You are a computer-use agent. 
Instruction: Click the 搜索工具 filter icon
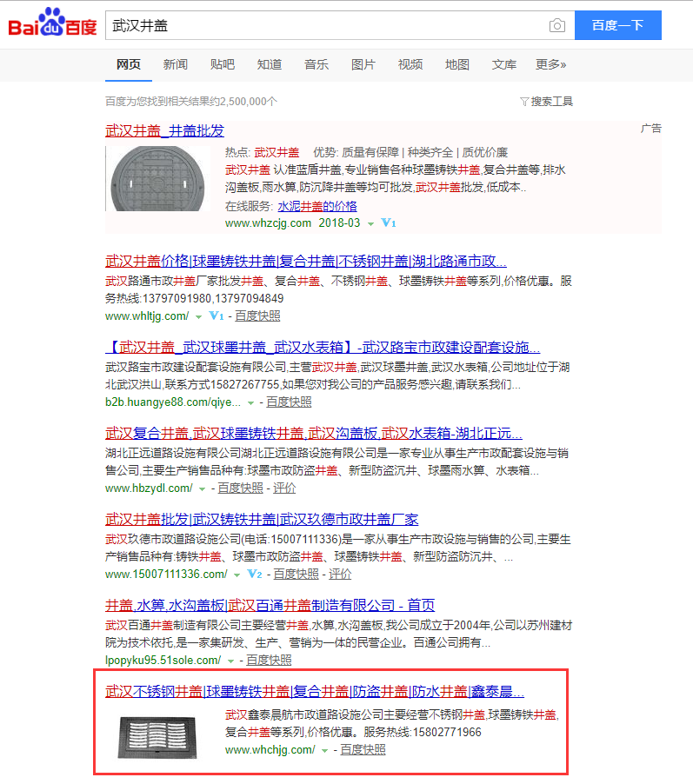coord(524,102)
